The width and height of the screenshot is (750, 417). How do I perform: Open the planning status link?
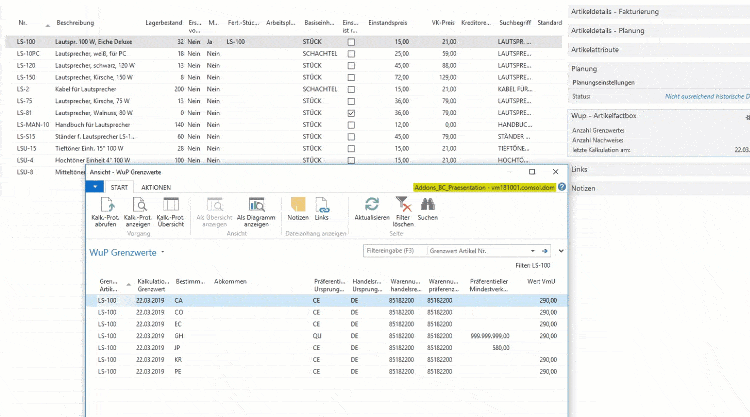click(707, 97)
